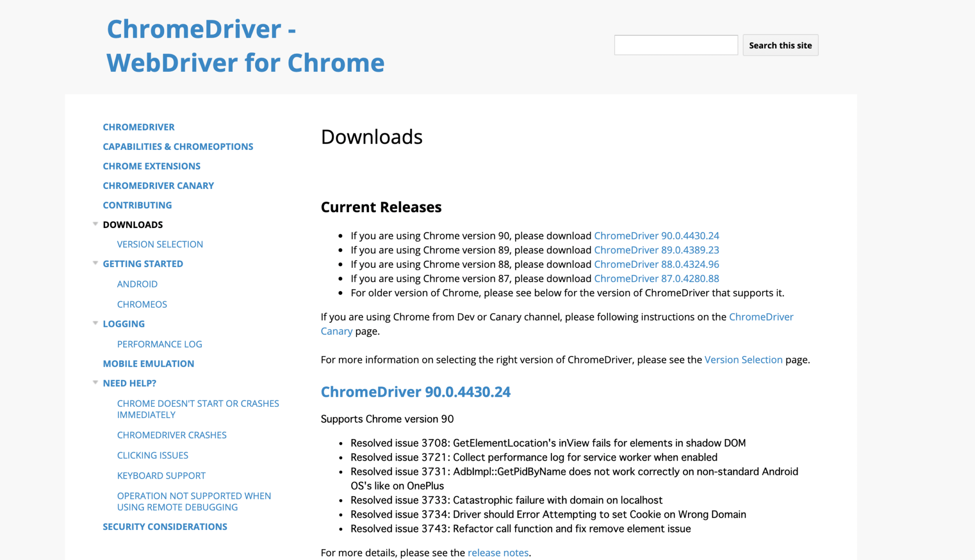Click the site search input field
Screen dimensions: 975x560
(676, 44)
